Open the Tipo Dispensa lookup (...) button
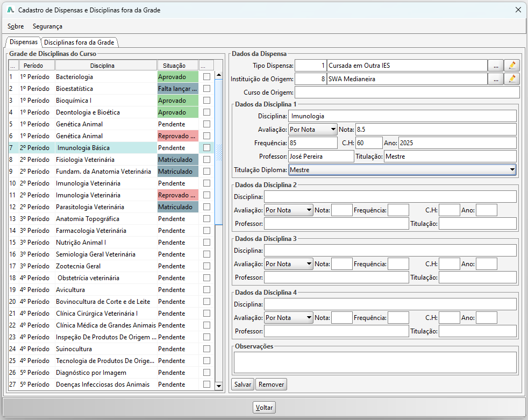This screenshot has width=528, height=420. (496, 66)
